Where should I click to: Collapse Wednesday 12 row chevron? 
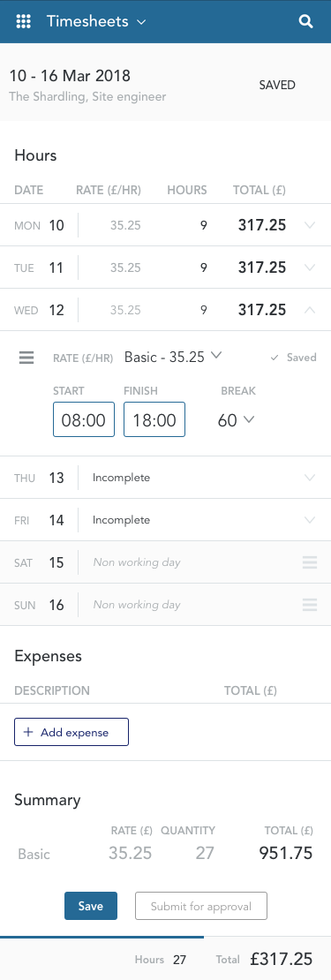[x=309, y=309]
